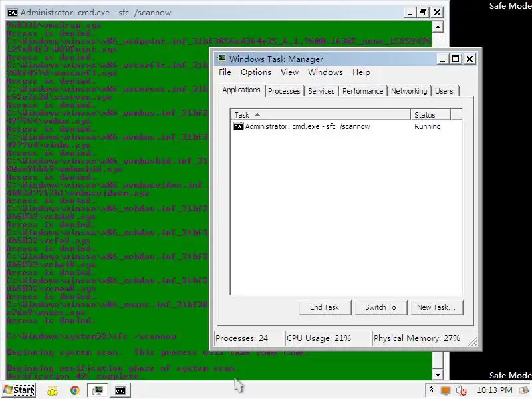532x399 pixels.
Task: Click the Task Manager taskbar button
Action: [x=97, y=390]
